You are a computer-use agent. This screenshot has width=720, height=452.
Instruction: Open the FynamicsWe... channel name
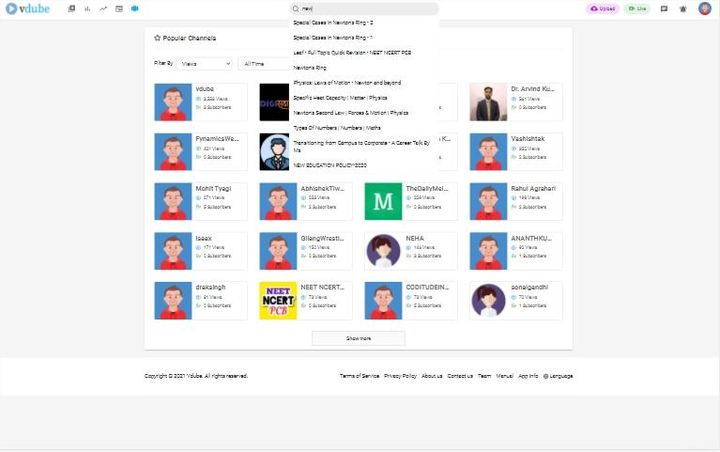217,139
